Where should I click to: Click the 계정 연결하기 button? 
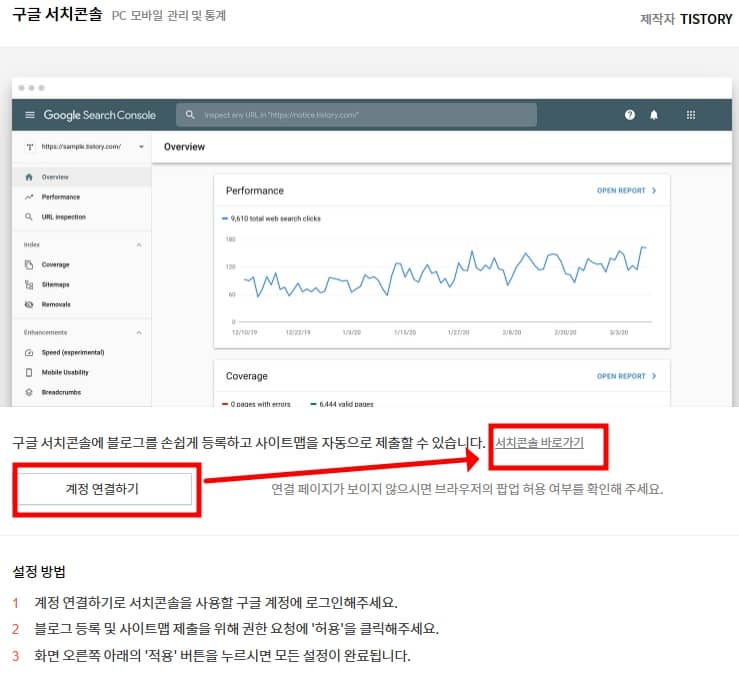105,489
